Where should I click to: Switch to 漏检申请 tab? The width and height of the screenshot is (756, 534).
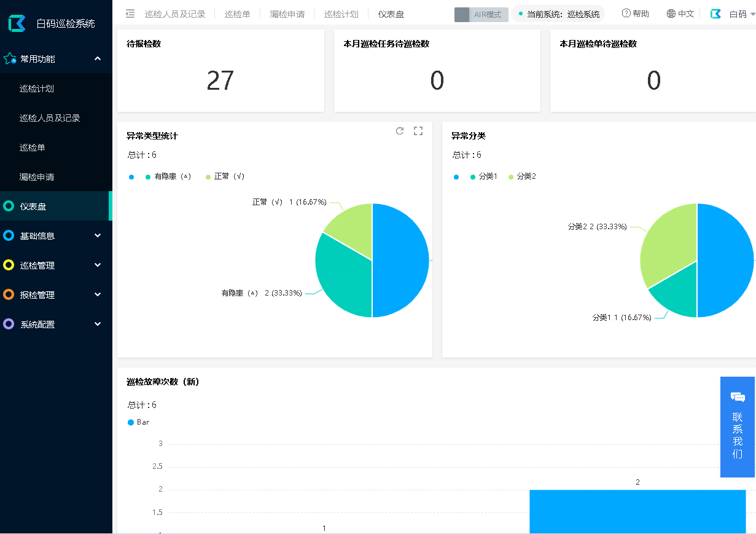pos(287,14)
